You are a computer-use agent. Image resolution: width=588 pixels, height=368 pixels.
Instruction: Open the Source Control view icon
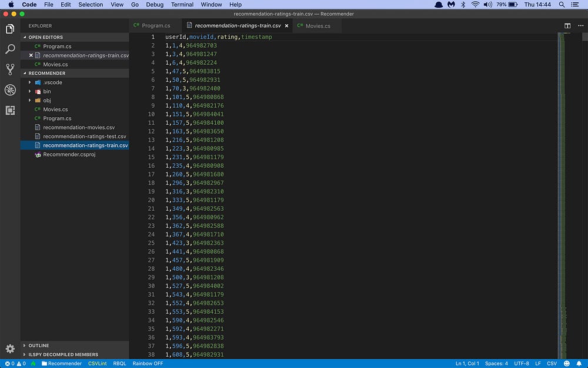(10, 69)
